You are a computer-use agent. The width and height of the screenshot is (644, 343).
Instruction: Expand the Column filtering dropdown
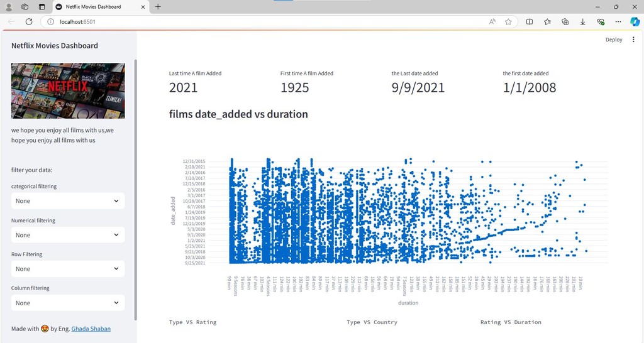click(x=68, y=303)
